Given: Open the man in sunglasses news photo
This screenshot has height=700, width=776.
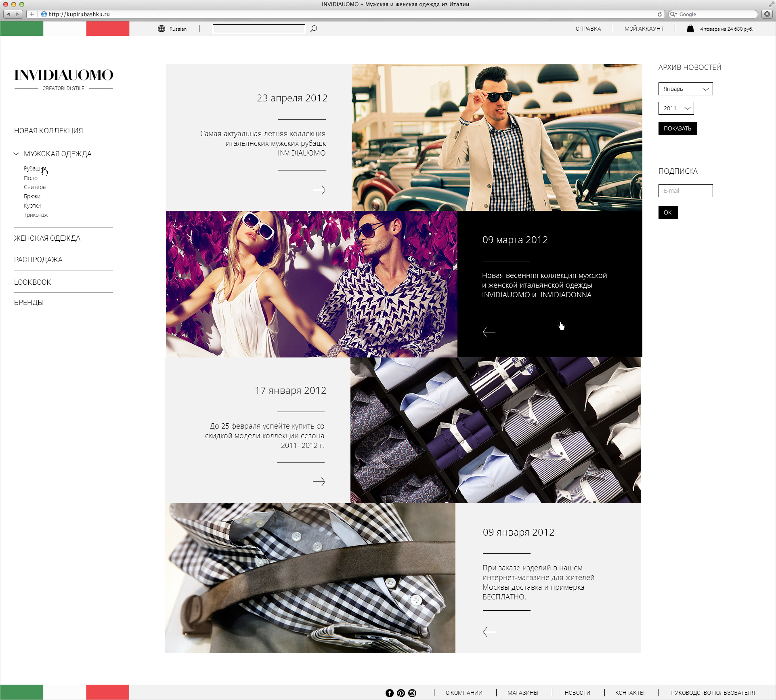Looking at the screenshot, I should coord(497,137).
